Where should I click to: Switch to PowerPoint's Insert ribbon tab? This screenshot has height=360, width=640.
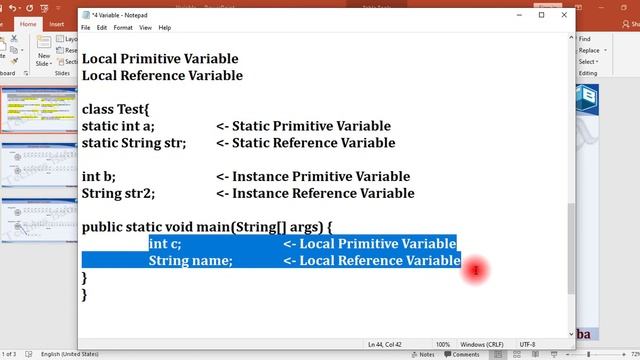[x=56, y=24]
